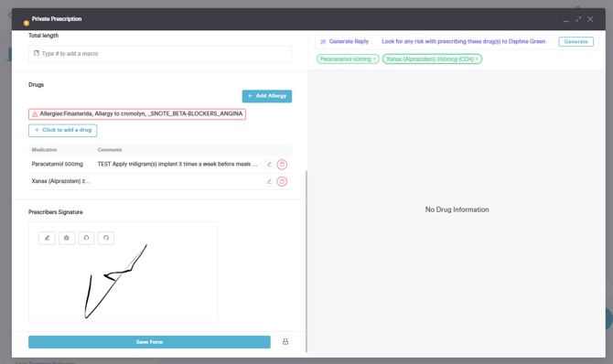Screen dimensions: 613x364
Task: Click the Generate Reply prompt text
Action: click(463, 41)
